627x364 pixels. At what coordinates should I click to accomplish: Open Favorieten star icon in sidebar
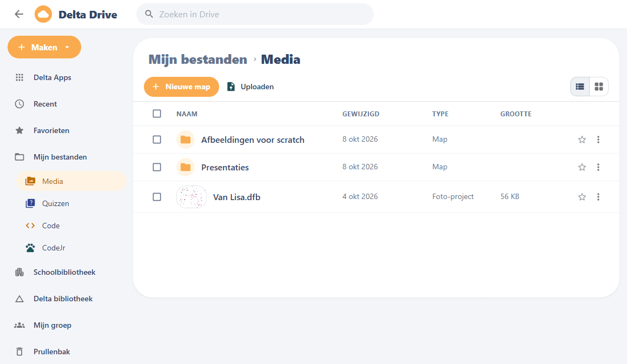(19, 130)
